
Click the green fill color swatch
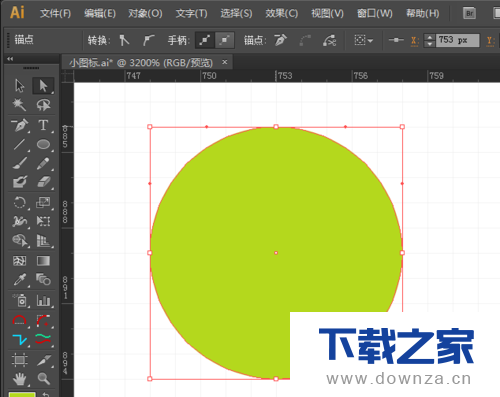coord(22,395)
